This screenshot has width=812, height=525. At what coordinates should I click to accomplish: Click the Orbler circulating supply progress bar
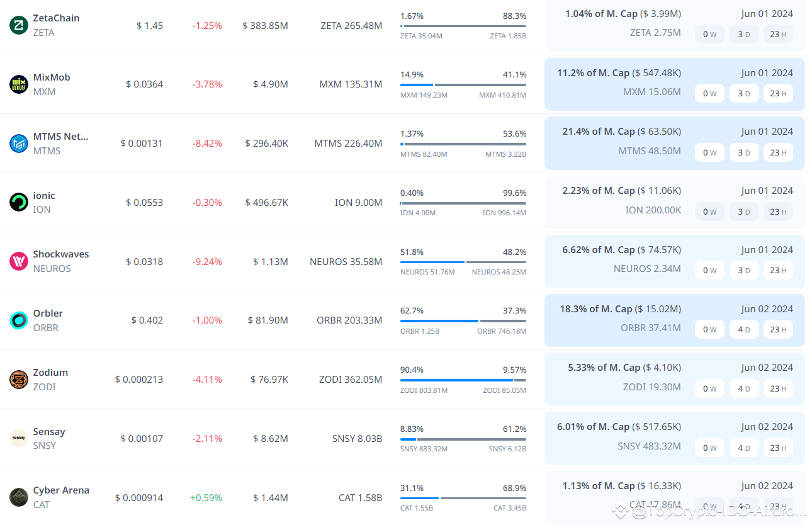(463, 321)
